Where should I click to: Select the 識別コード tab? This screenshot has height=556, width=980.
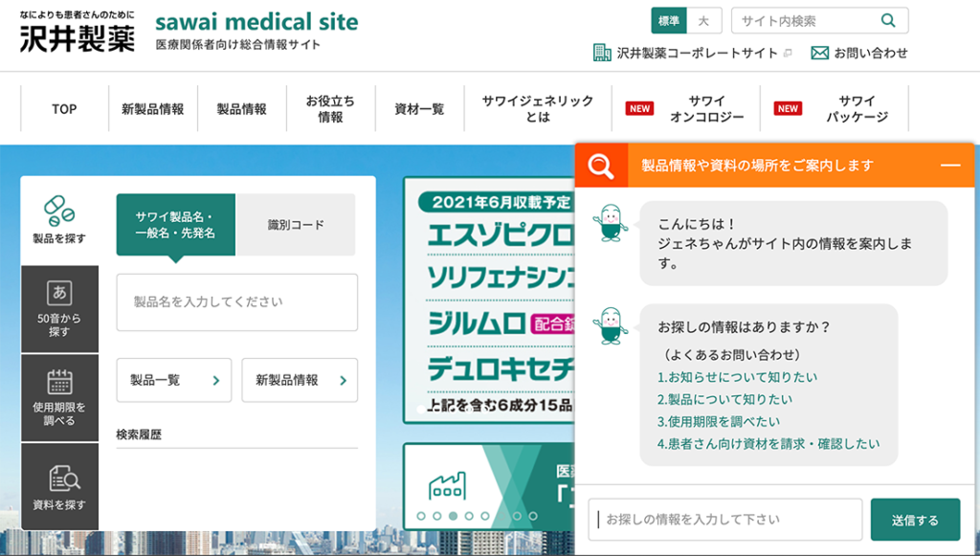[296, 225]
